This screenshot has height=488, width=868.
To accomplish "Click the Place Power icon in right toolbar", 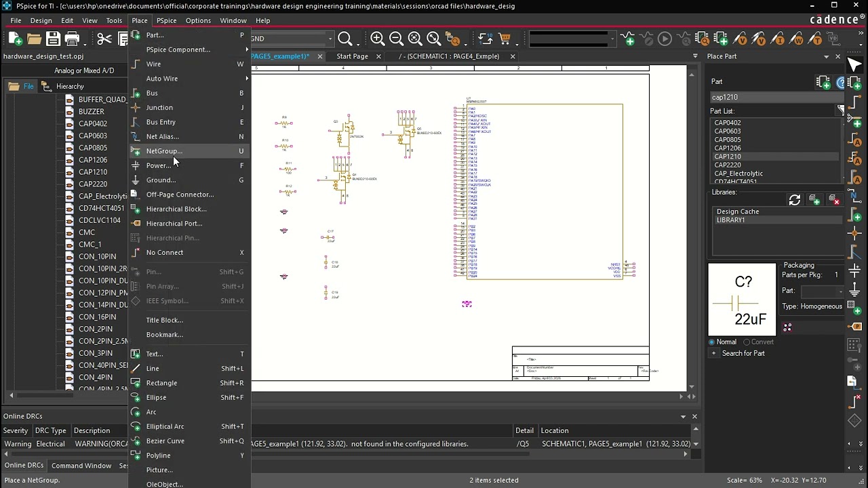I will pyautogui.click(x=854, y=270).
